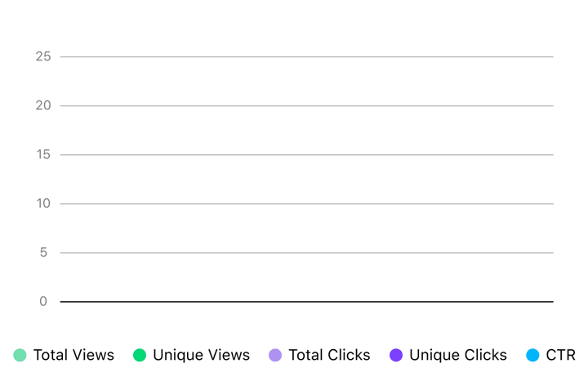Click the 0 y-axis label
This screenshot has width=588, height=381.
click(x=43, y=301)
